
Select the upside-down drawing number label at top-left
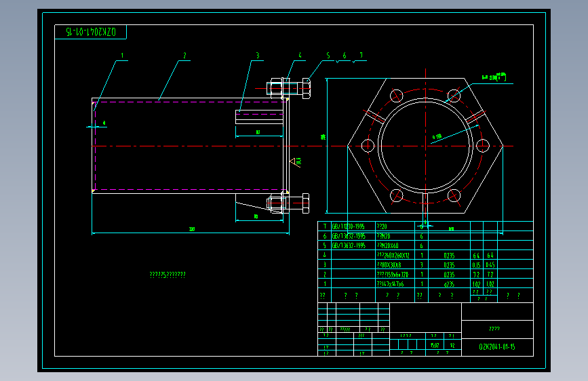coord(91,32)
